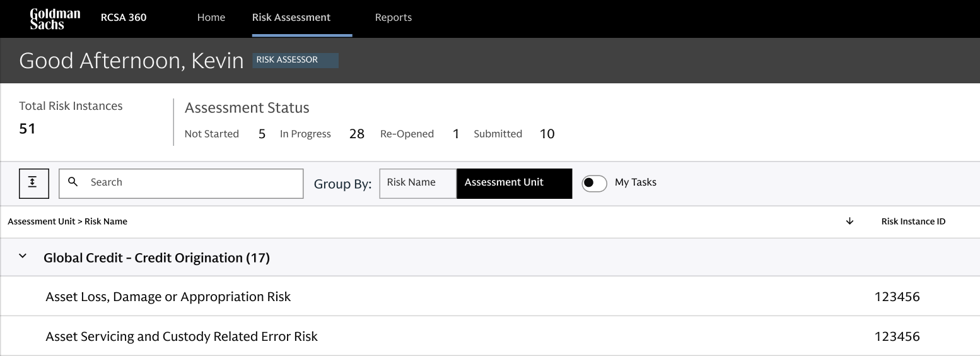The height and width of the screenshot is (356, 980).
Task: Click into the Search input field
Action: pos(181,184)
